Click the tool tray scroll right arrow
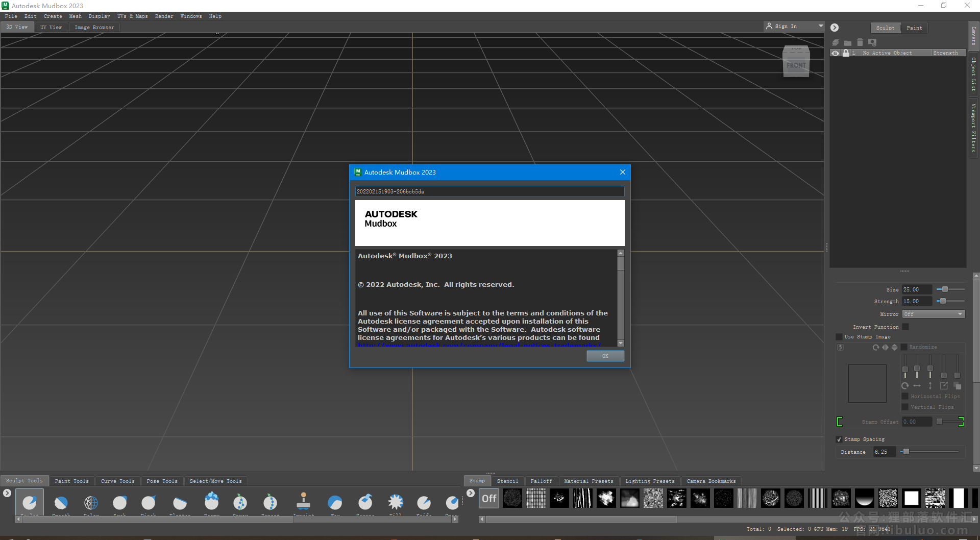 coord(455,519)
